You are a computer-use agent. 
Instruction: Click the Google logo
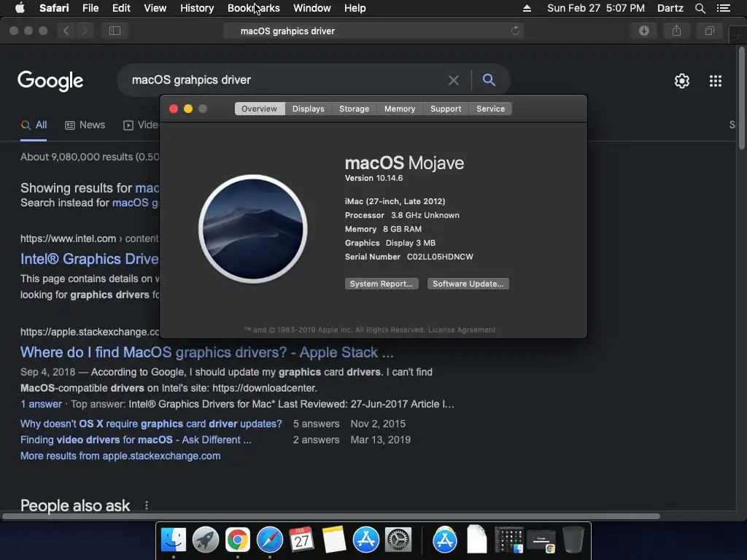tap(50, 81)
